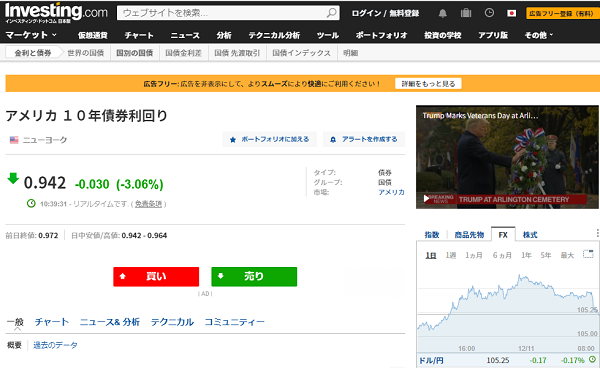Play the Trump Veterans Day video thumbnail
Screen dimensions: 600x368
click(x=507, y=157)
